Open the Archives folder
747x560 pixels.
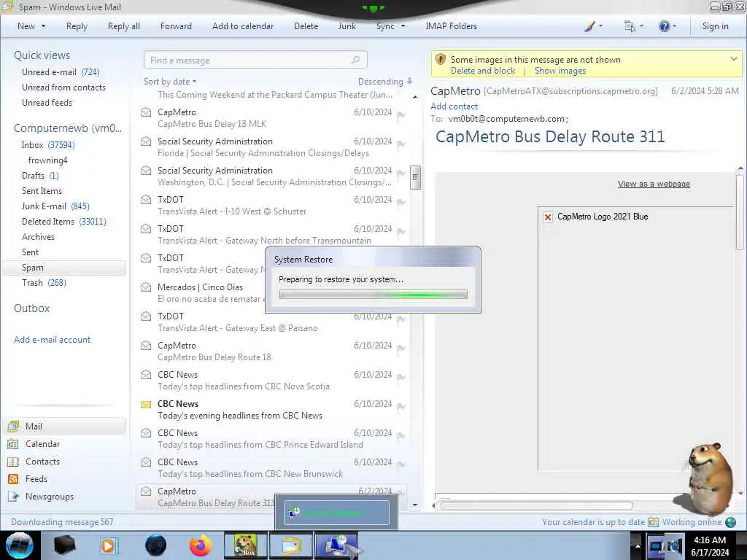point(38,237)
